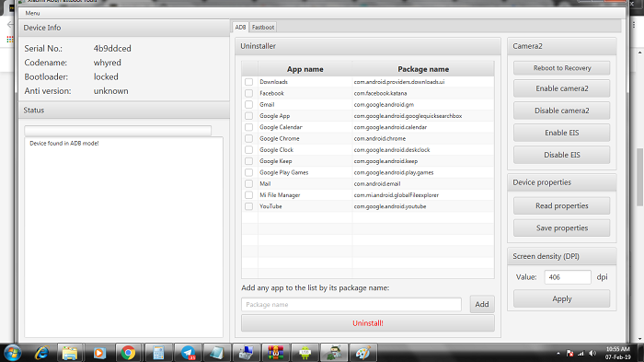Image resolution: width=644 pixels, height=362 pixels.
Task: Click the background browser window scrollbar
Action: [639, 177]
